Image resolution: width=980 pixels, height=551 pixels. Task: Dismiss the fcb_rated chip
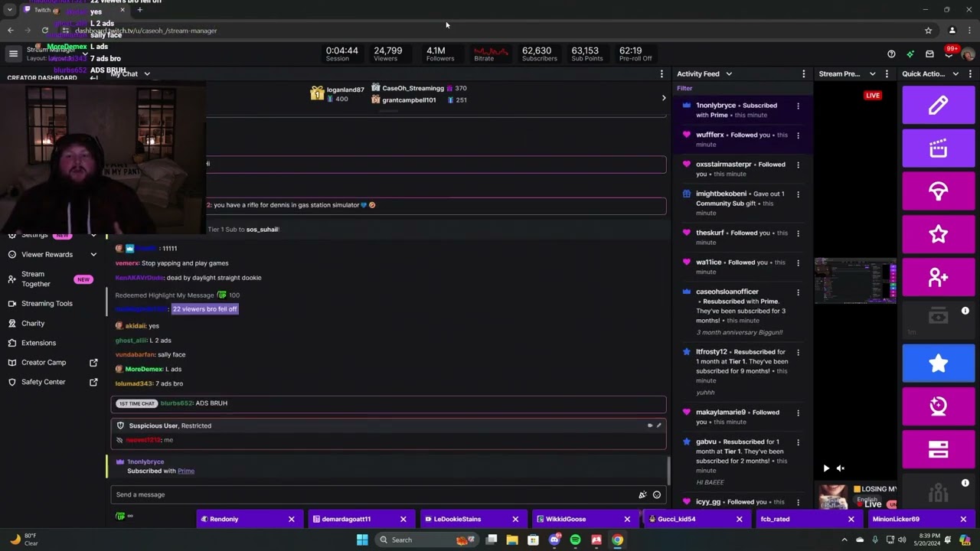pos(851,520)
